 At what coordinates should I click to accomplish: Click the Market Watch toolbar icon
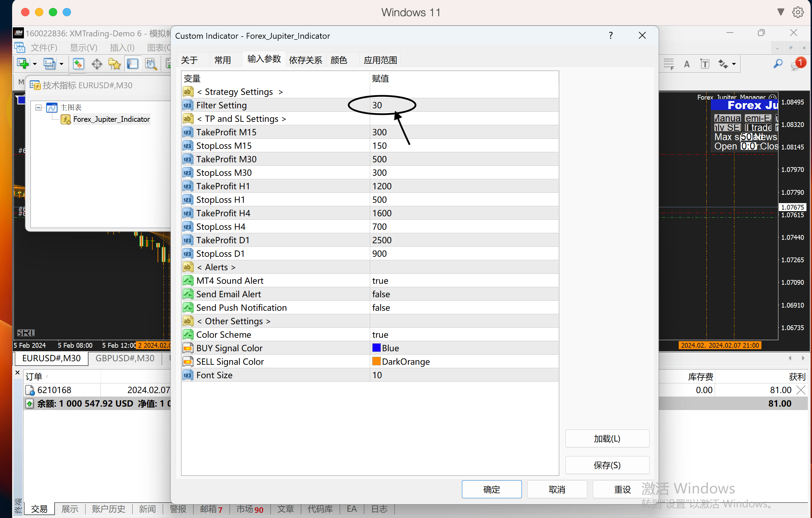(79, 64)
